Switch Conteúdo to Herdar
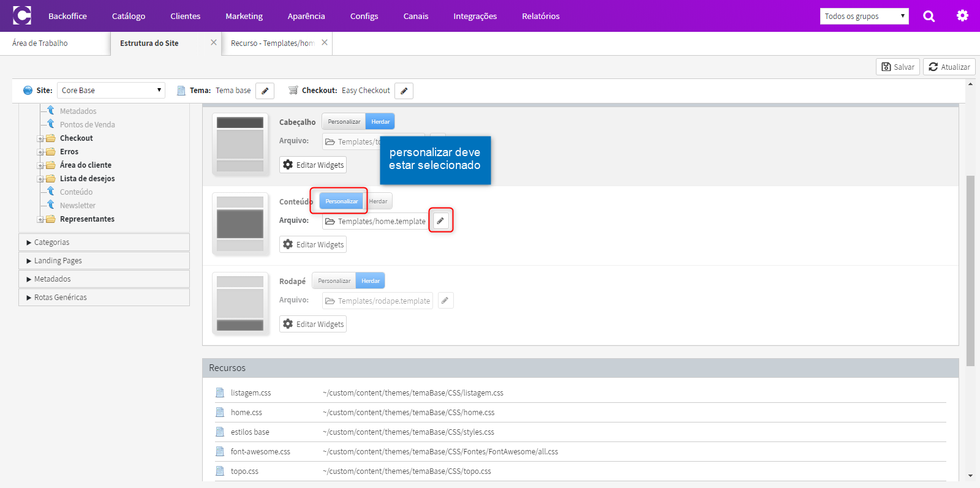Screen dimensions: 980x488 point(378,201)
